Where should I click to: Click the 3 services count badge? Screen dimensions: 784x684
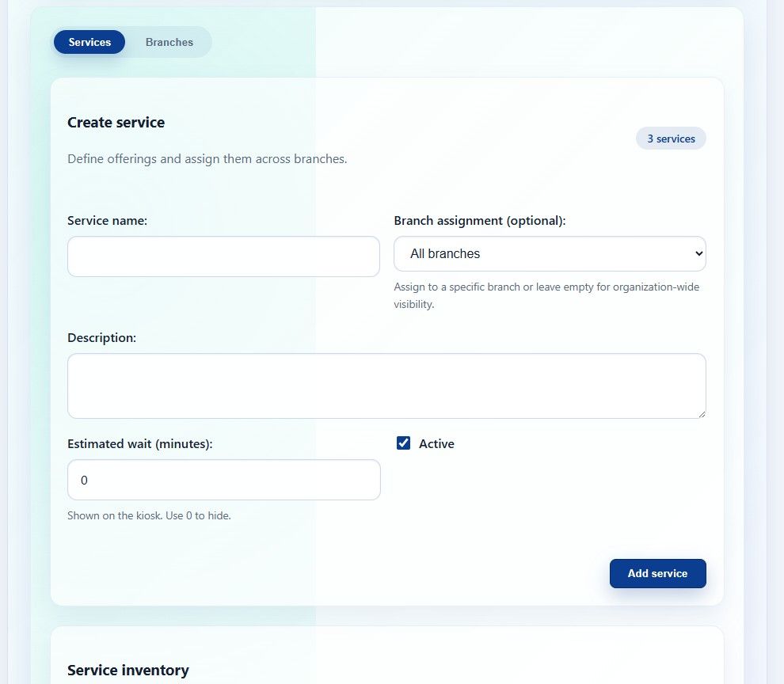click(671, 139)
